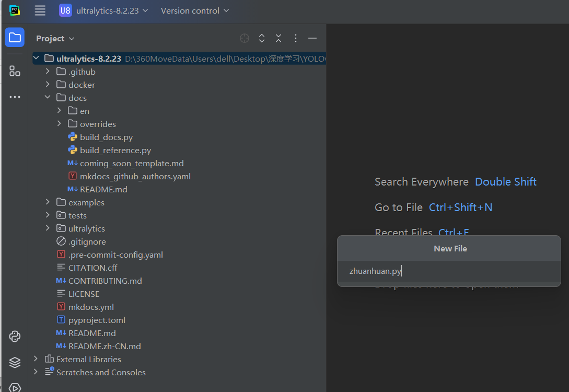Expand the en folder
Viewport: 569px width, 392px height.
pos(59,110)
